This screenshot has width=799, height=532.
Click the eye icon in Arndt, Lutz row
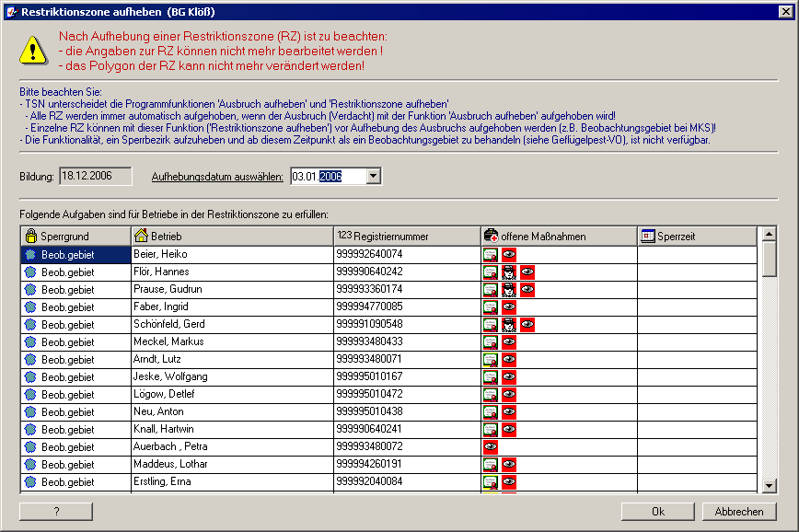508,359
